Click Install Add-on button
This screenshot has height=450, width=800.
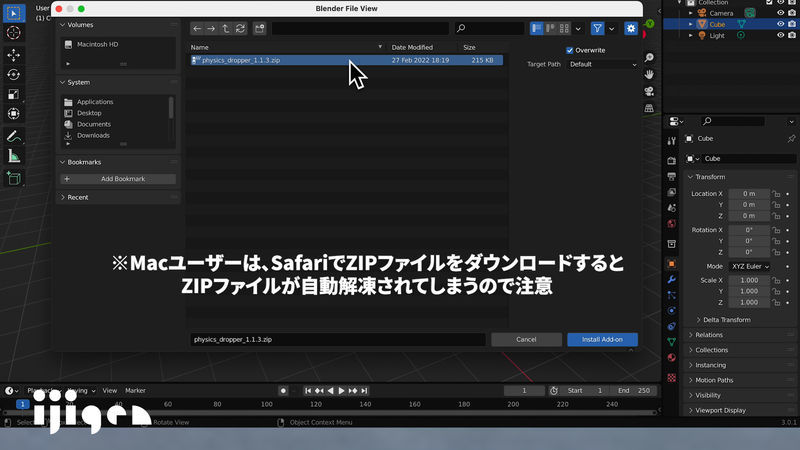point(602,340)
